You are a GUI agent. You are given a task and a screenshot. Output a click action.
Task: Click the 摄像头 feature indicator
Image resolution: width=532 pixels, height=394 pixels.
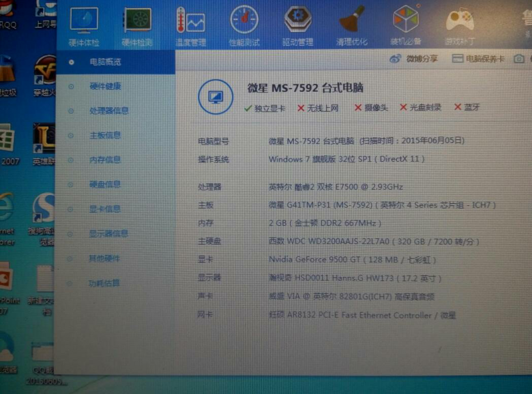coord(371,108)
